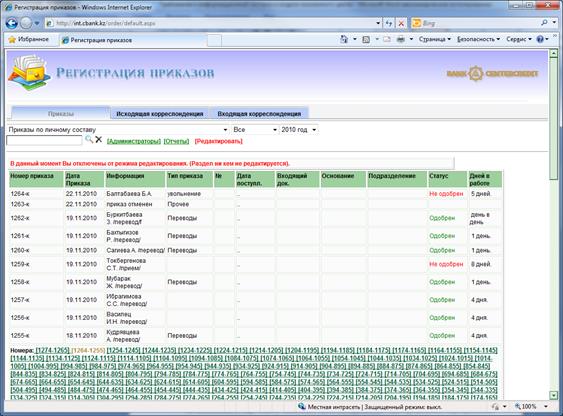The height and width of the screenshot is (416, 563).
Task: Switch to Входящая корреспонденция tab
Action: 259,114
